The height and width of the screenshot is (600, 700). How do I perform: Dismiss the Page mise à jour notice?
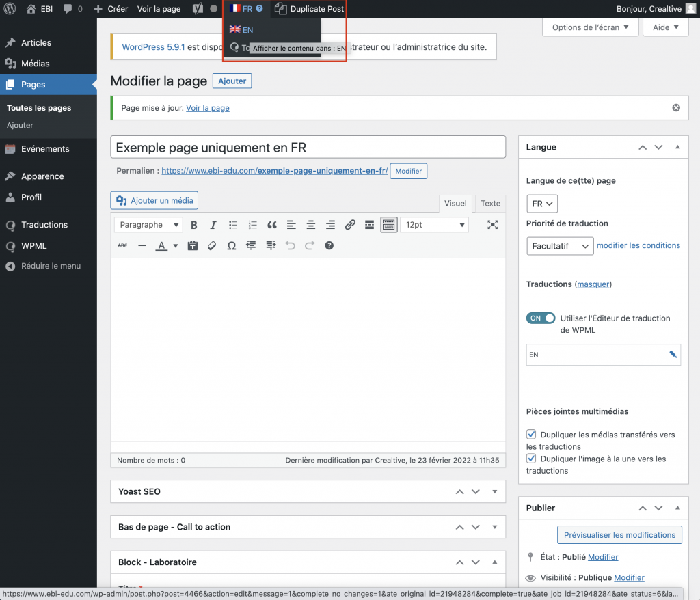click(676, 107)
